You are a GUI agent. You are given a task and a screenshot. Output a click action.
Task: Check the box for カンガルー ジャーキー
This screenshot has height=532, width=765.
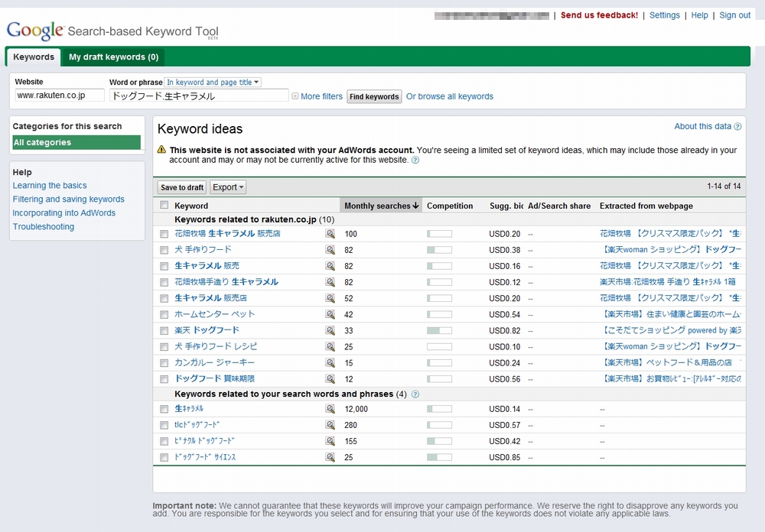pyautogui.click(x=164, y=363)
